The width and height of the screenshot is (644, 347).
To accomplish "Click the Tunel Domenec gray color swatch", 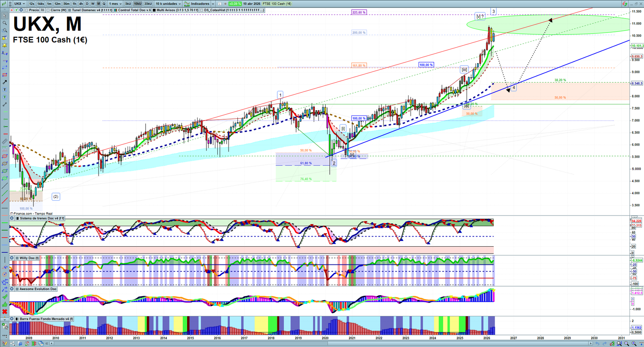I will pos(70,10).
